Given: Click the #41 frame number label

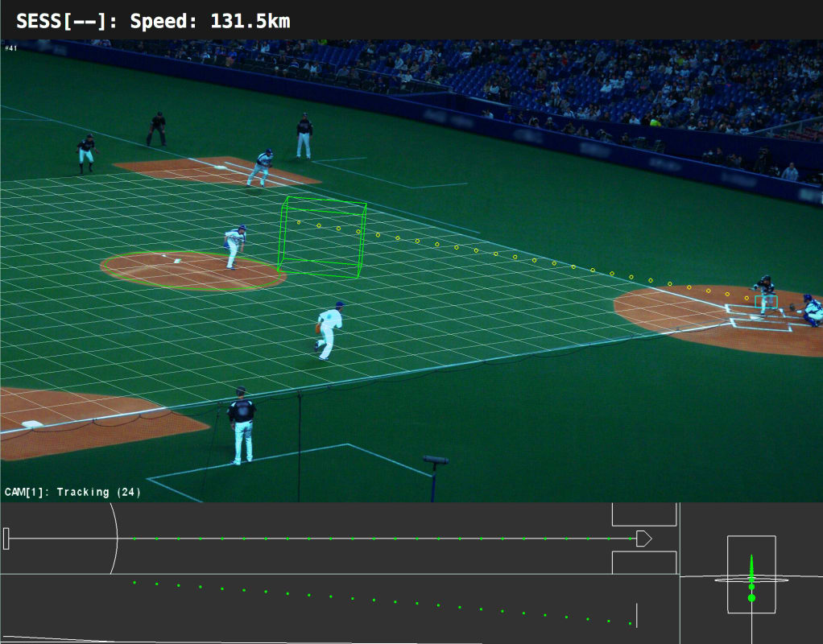Looking at the screenshot, I should coord(10,49).
